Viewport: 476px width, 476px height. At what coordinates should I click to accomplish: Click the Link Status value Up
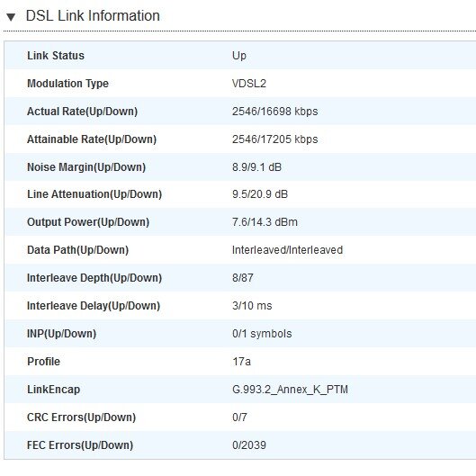click(x=239, y=56)
